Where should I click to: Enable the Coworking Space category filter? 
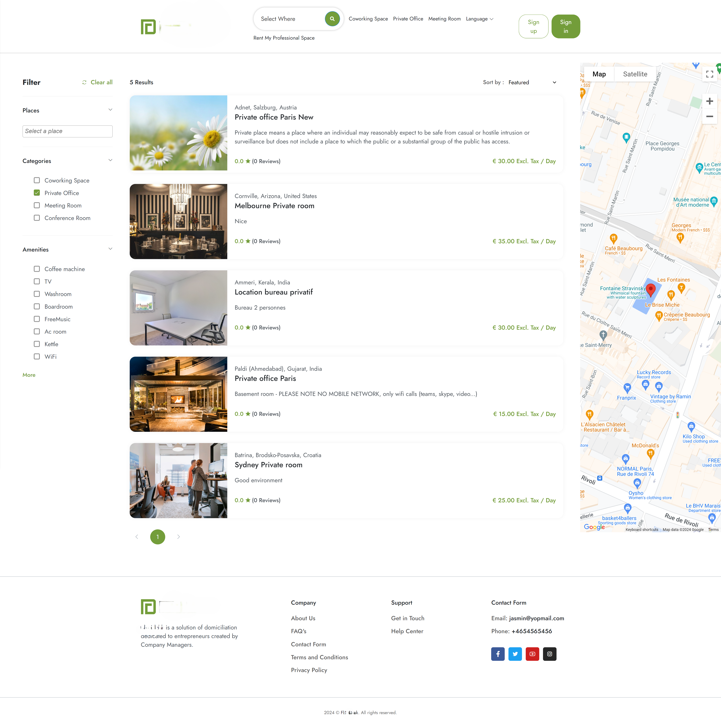click(37, 180)
